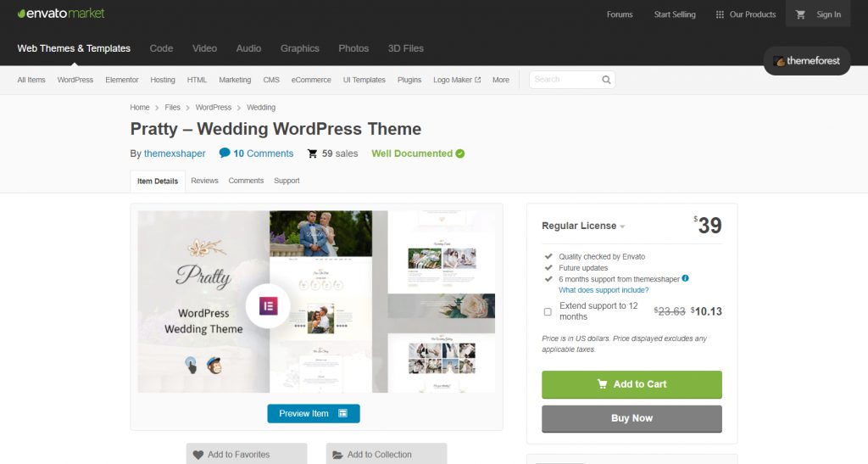Click the Files breadcrumb link
Viewport: 868px width, 464px height.
pyautogui.click(x=172, y=108)
